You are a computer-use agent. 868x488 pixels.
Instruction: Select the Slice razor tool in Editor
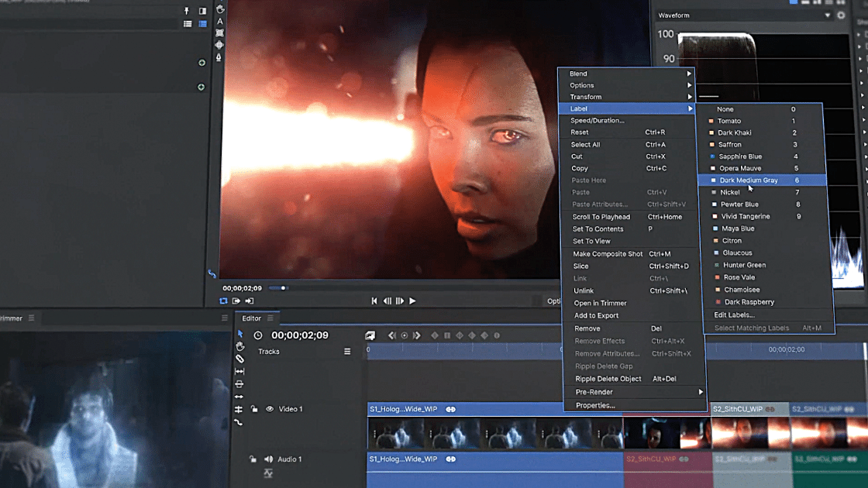tap(239, 359)
